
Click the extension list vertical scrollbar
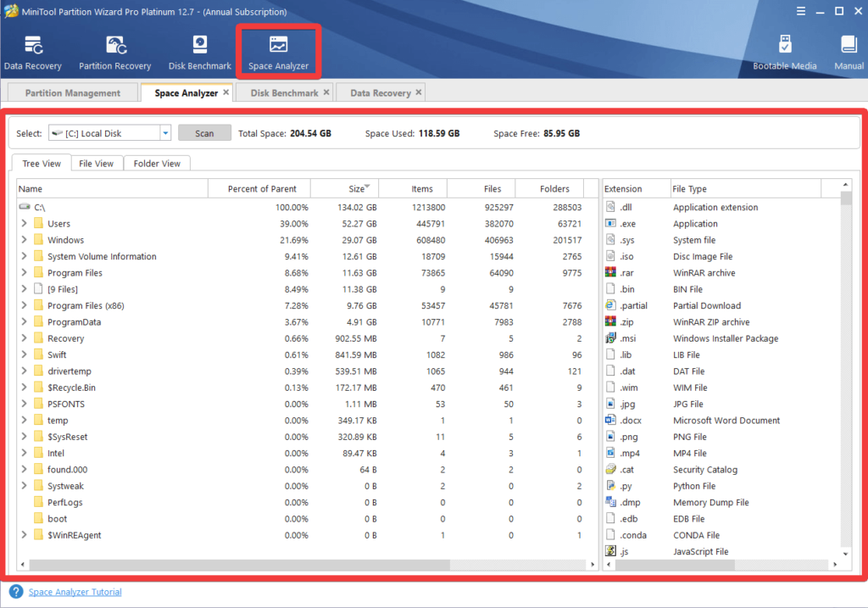point(845,198)
